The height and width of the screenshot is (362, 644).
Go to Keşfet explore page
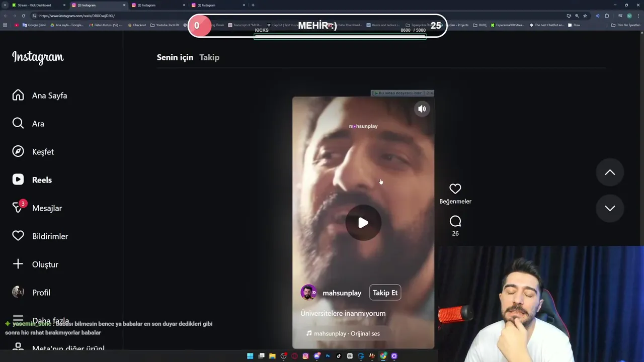(33, 152)
